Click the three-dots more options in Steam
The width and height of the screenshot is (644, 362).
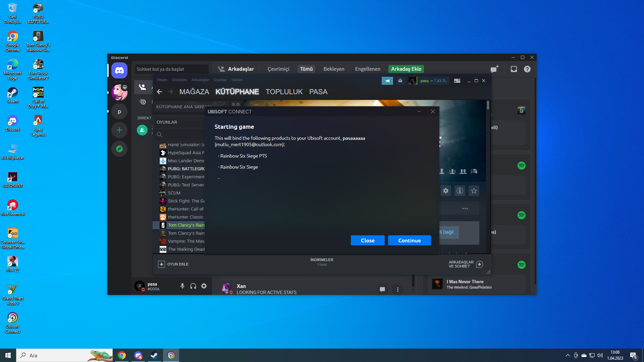(x=465, y=208)
